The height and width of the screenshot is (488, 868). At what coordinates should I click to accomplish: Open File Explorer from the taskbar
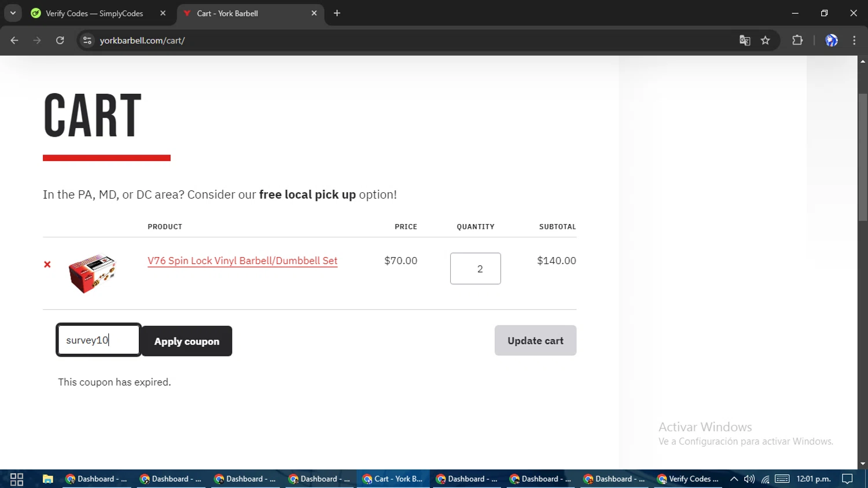48,479
